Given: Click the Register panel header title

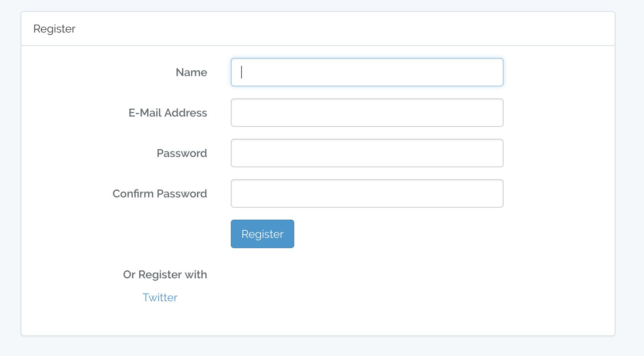Looking at the screenshot, I should [54, 29].
